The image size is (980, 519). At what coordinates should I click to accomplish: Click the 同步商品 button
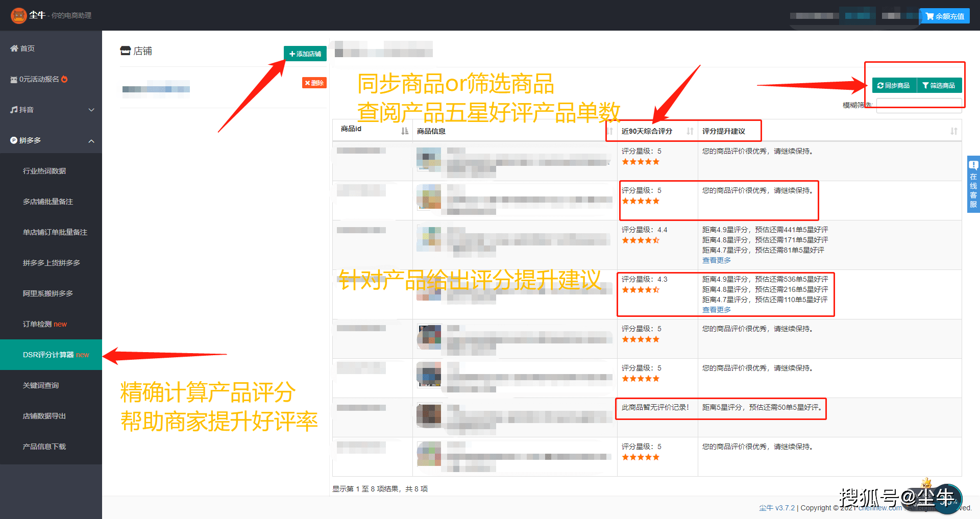pos(894,85)
